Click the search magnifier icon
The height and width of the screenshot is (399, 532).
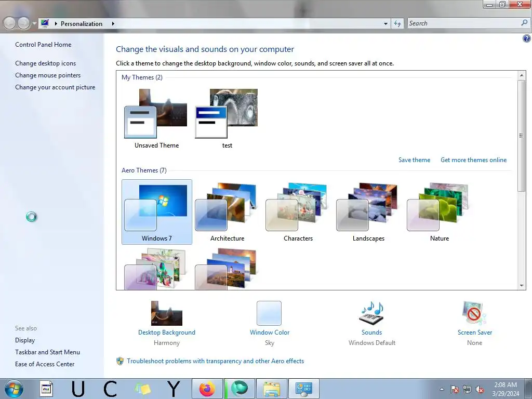point(524,23)
